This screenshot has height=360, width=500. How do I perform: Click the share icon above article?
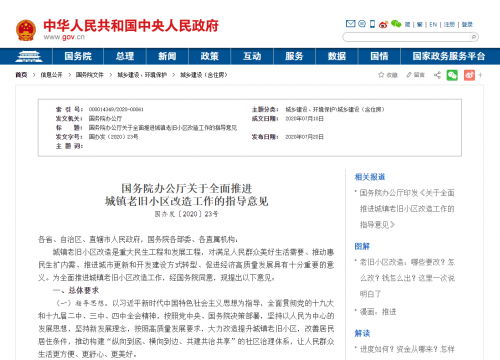pos(437,75)
